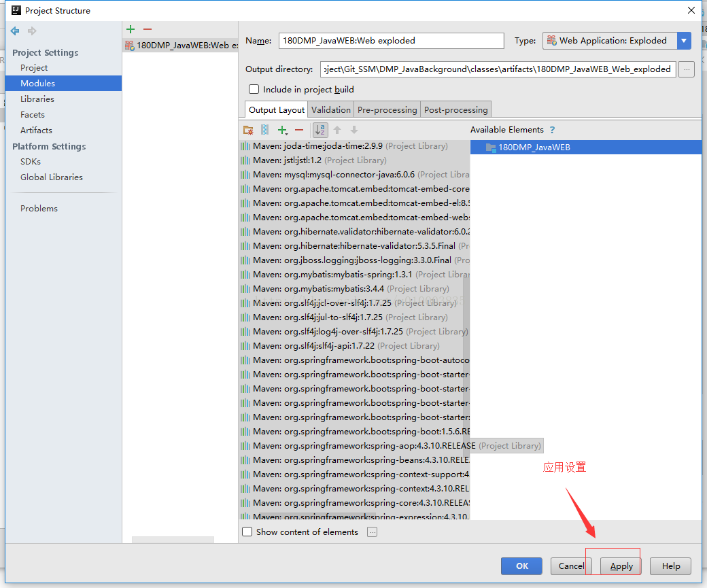Select Maven: tomcat-embed-core row
The width and height of the screenshot is (707, 588).
pos(354,188)
